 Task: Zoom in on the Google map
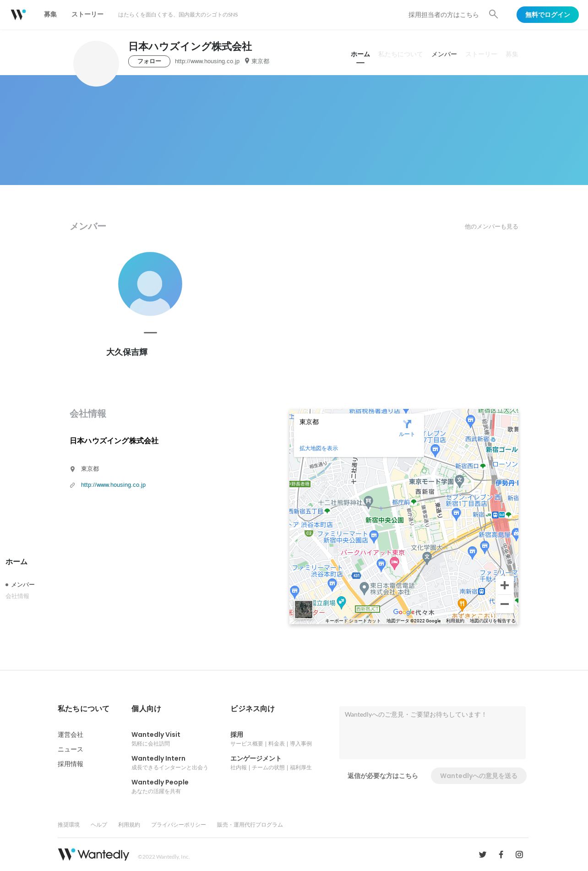pyautogui.click(x=505, y=585)
